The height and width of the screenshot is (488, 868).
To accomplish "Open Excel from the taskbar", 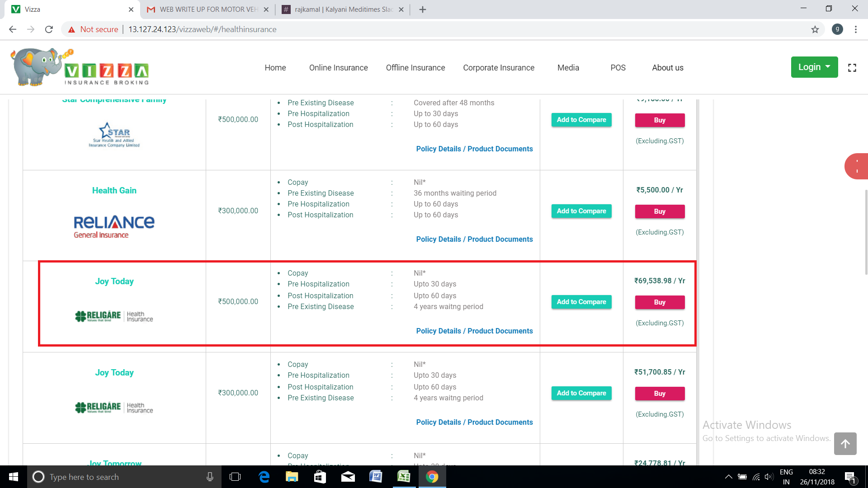I will pyautogui.click(x=404, y=477).
